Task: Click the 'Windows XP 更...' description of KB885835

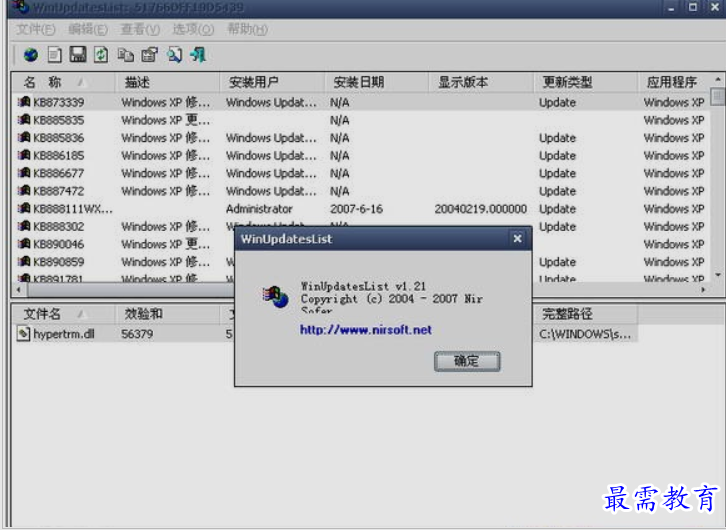Action: [x=165, y=120]
